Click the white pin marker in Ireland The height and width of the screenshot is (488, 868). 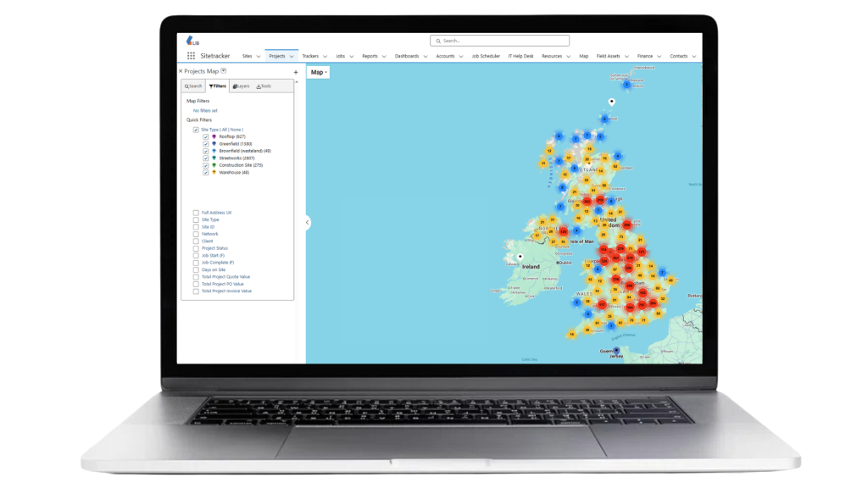[521, 256]
